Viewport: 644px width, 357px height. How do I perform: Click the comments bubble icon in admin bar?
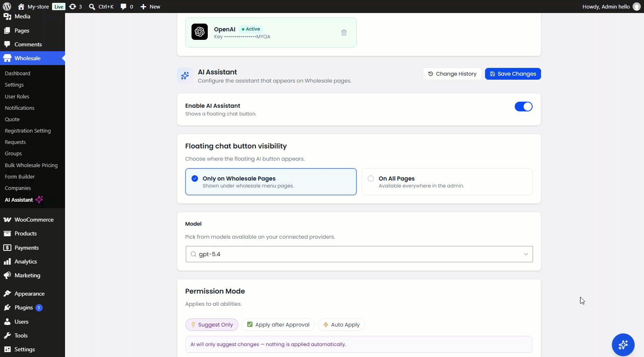[x=124, y=7]
